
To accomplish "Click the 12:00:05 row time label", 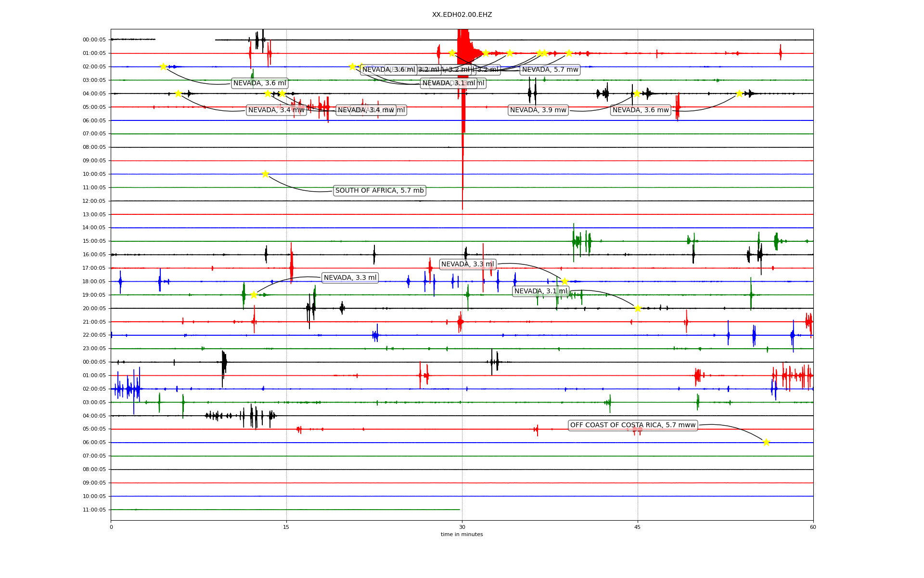I will click(x=94, y=201).
